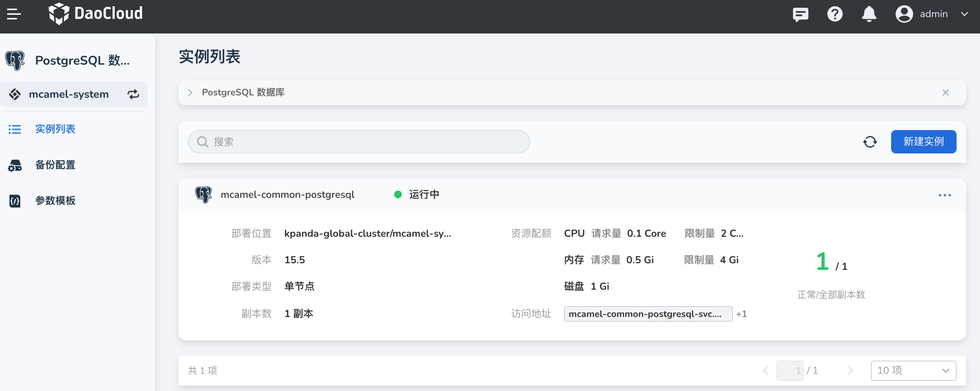Open the messages chat icon
Image resolution: width=980 pixels, height=391 pixels.
tap(800, 14)
